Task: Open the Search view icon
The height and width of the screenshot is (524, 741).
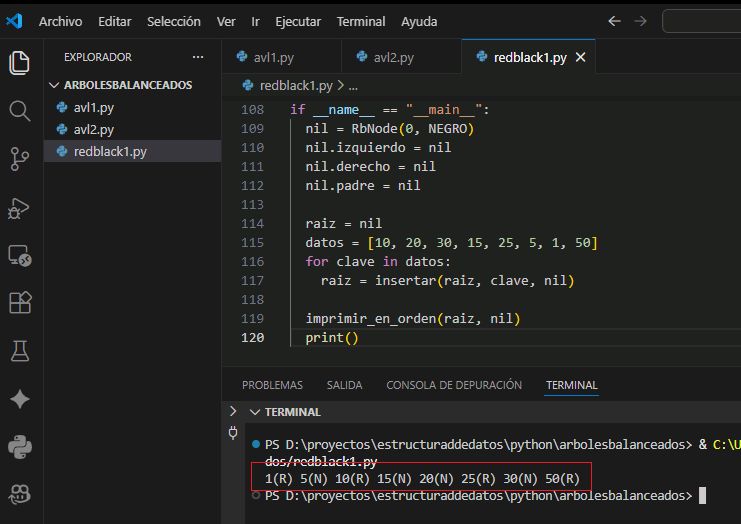Action: click(20, 110)
